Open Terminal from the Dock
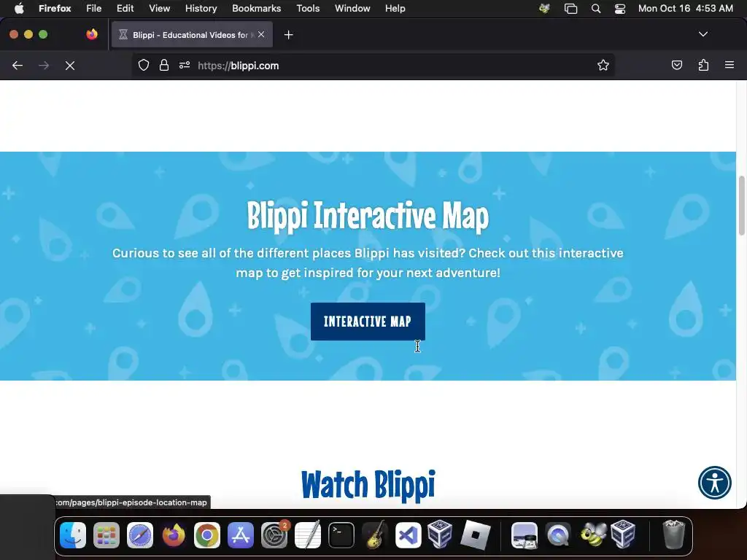The width and height of the screenshot is (747, 560). point(341,535)
